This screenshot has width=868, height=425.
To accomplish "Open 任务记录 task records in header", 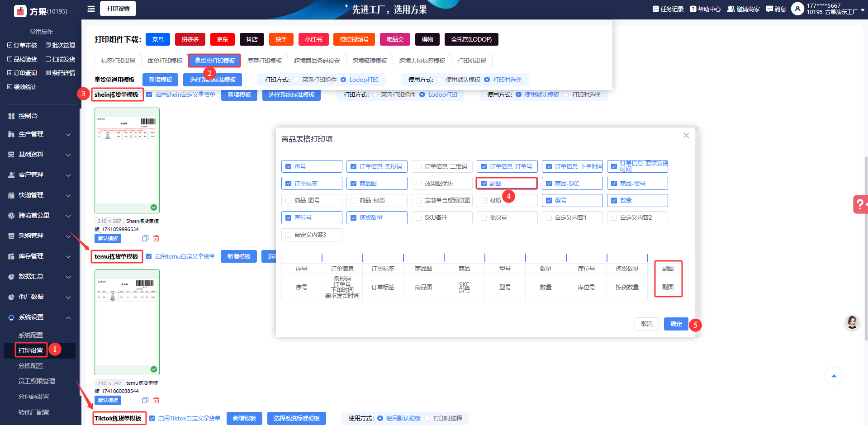I will coord(668,9).
